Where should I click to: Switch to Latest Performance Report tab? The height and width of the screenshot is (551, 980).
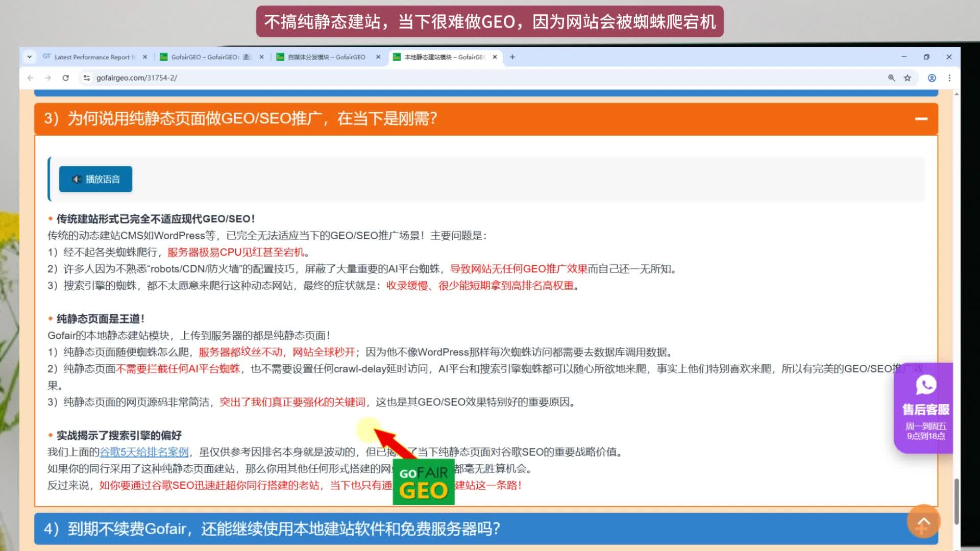coord(92,57)
